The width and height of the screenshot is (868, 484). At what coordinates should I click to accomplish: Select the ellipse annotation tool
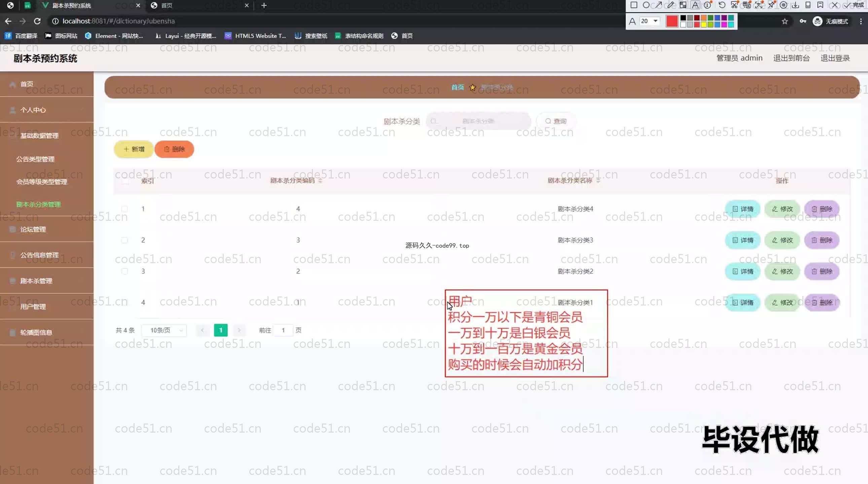646,5
